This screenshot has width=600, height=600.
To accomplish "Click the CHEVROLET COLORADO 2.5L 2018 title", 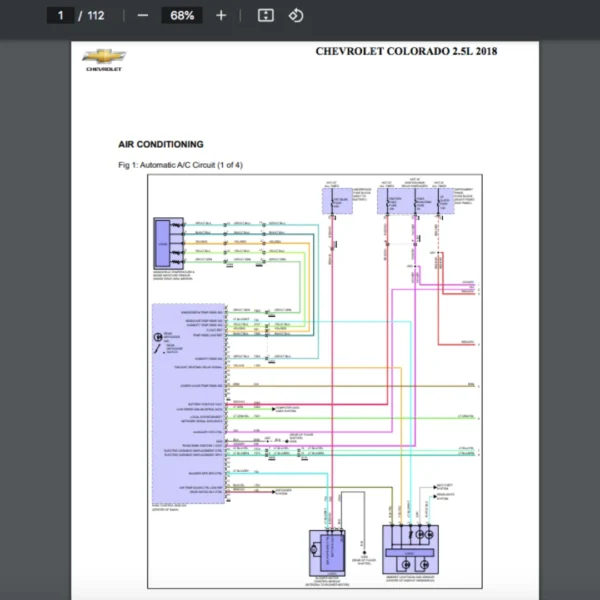I will pos(406,52).
